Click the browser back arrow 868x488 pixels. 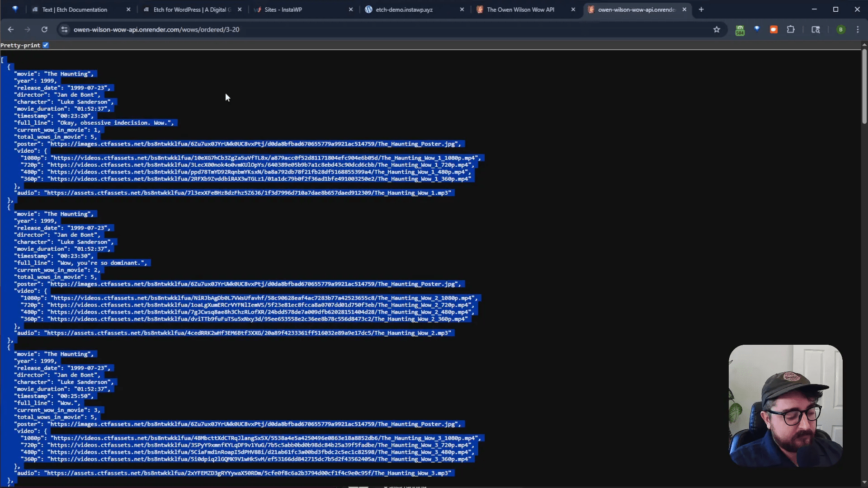click(11, 29)
